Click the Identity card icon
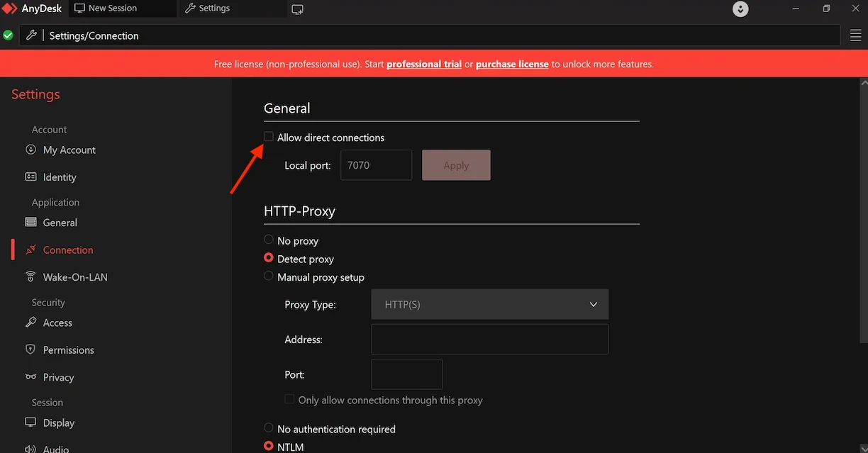This screenshot has height=453, width=868. 30,177
